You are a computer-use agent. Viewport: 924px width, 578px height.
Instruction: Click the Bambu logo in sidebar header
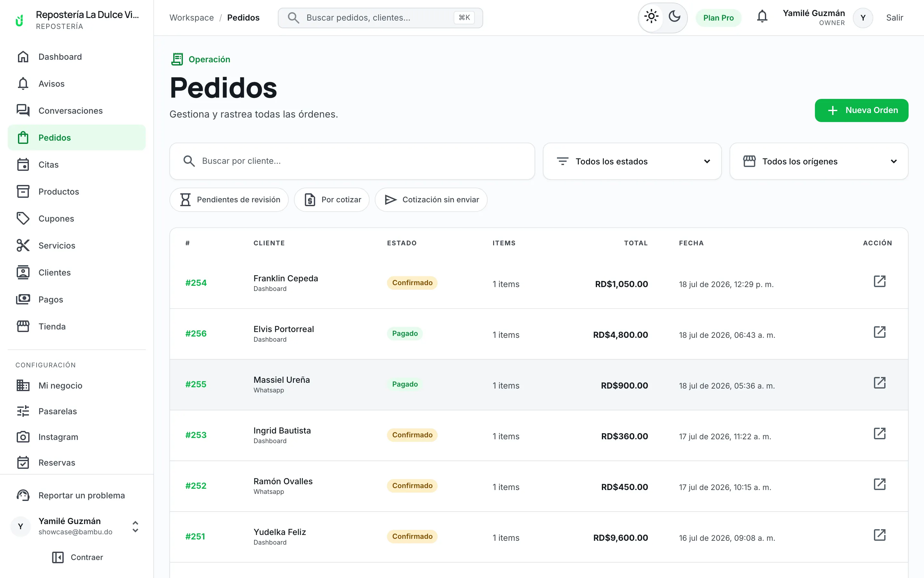pyautogui.click(x=20, y=20)
